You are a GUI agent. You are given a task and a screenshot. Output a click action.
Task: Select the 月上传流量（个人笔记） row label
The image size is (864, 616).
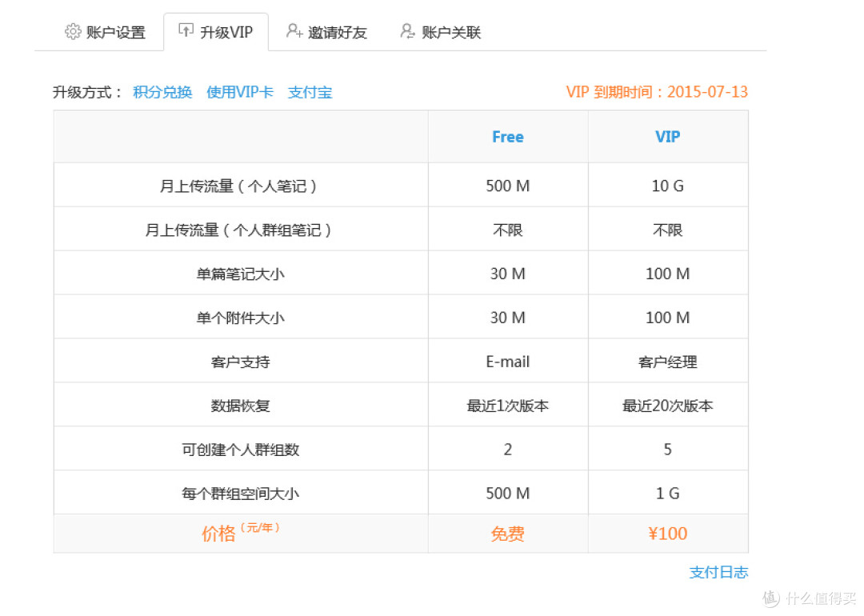240,186
